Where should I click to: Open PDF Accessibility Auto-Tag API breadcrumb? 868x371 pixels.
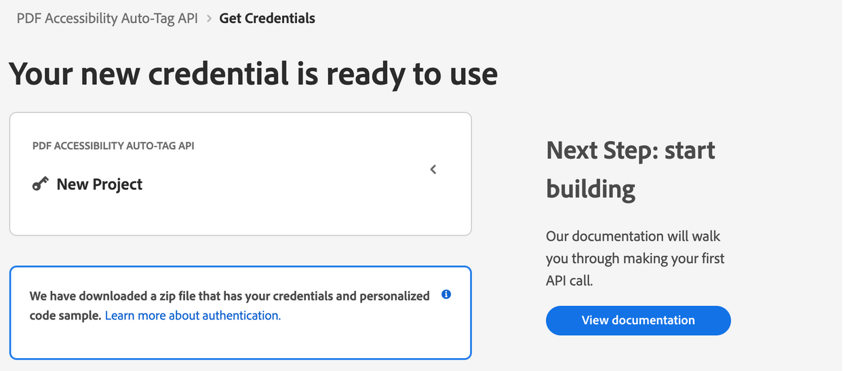click(107, 18)
